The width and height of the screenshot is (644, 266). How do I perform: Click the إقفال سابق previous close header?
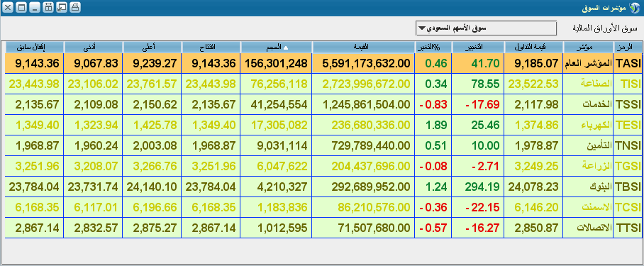coord(34,48)
